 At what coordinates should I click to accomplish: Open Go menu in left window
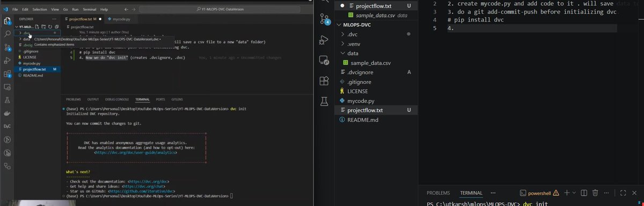coord(66,10)
